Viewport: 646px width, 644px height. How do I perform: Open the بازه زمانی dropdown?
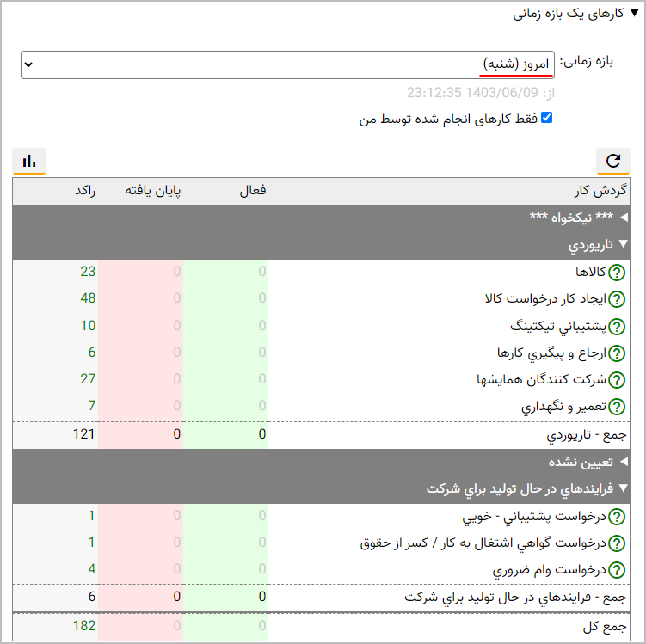click(x=287, y=64)
